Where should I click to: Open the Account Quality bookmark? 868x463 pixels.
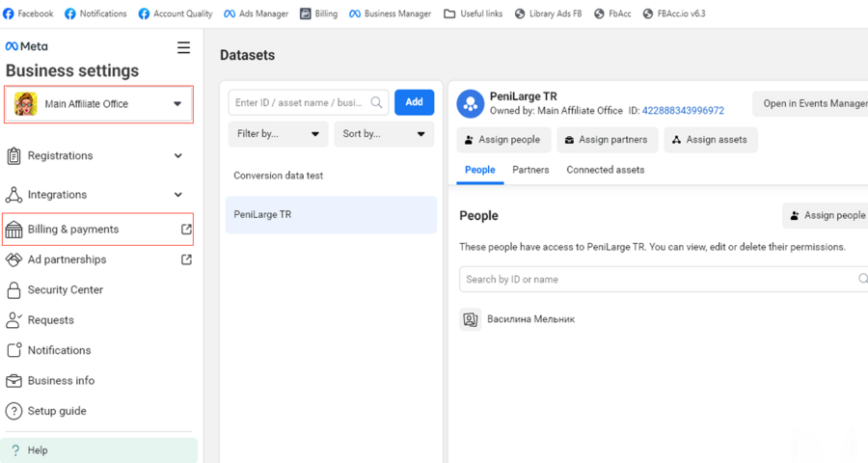click(176, 14)
